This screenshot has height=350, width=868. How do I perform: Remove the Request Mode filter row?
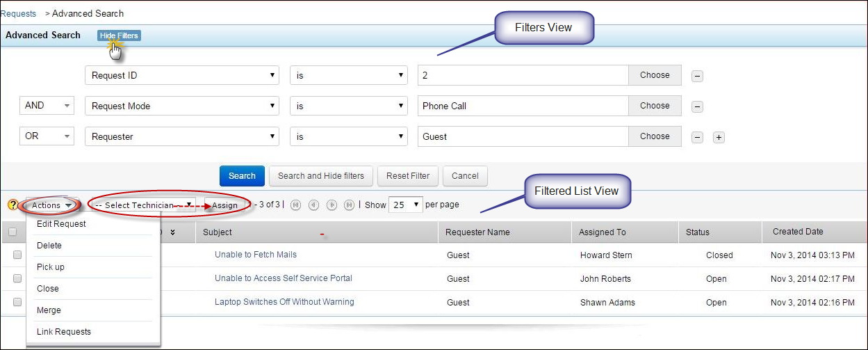(x=697, y=107)
